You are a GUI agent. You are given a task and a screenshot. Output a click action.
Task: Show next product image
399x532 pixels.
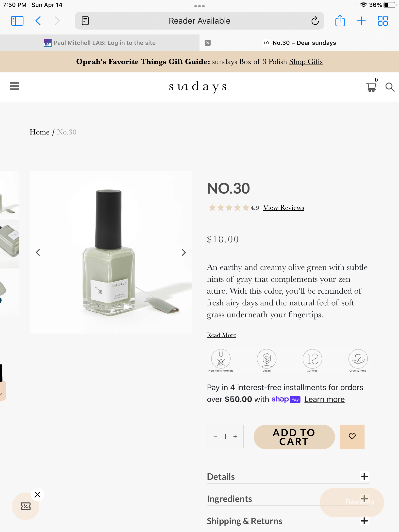pos(183,252)
